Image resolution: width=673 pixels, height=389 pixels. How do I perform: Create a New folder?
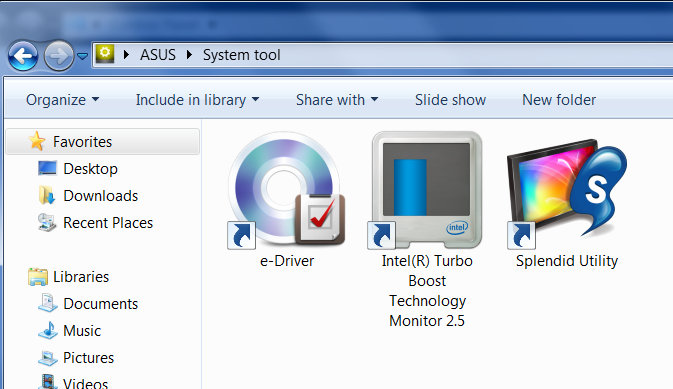point(559,100)
